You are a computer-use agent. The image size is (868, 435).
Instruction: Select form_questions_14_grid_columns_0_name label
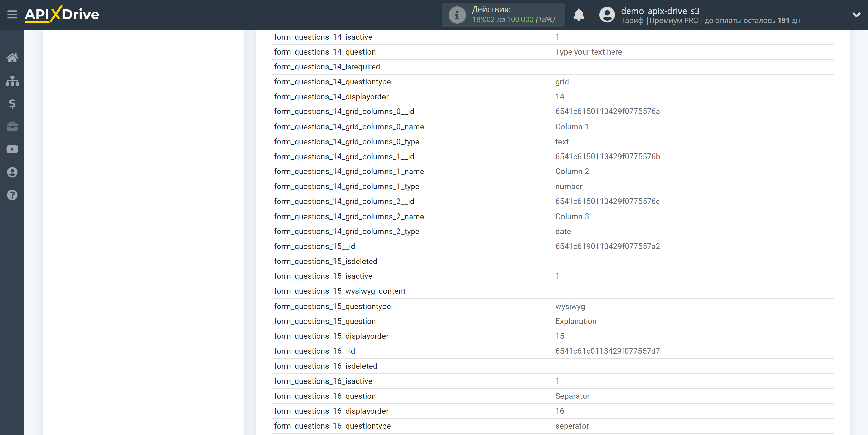349,127
